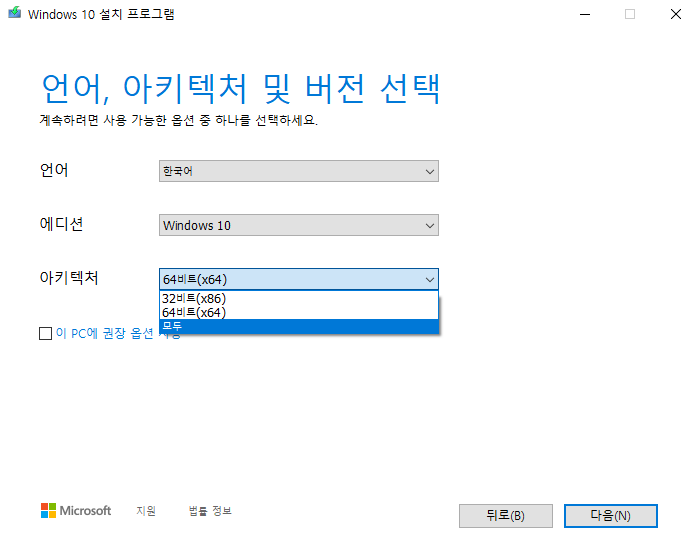Open the 법률 정보 link

tap(210, 511)
